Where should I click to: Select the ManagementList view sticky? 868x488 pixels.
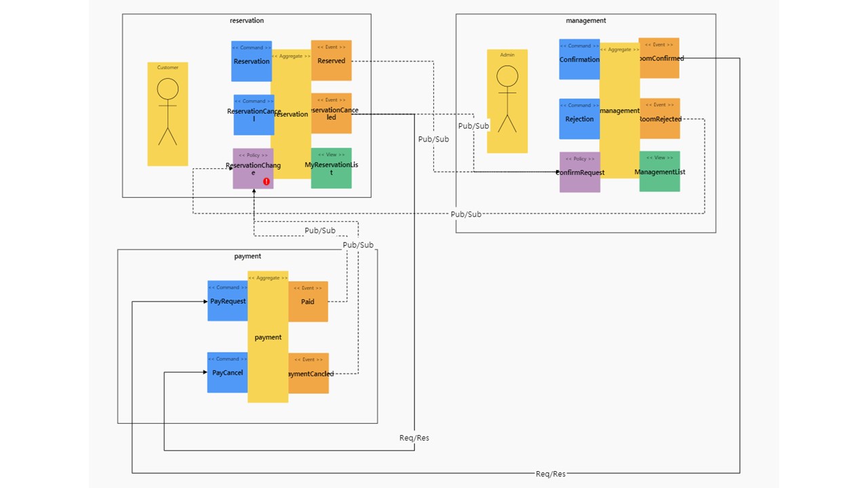658,171
